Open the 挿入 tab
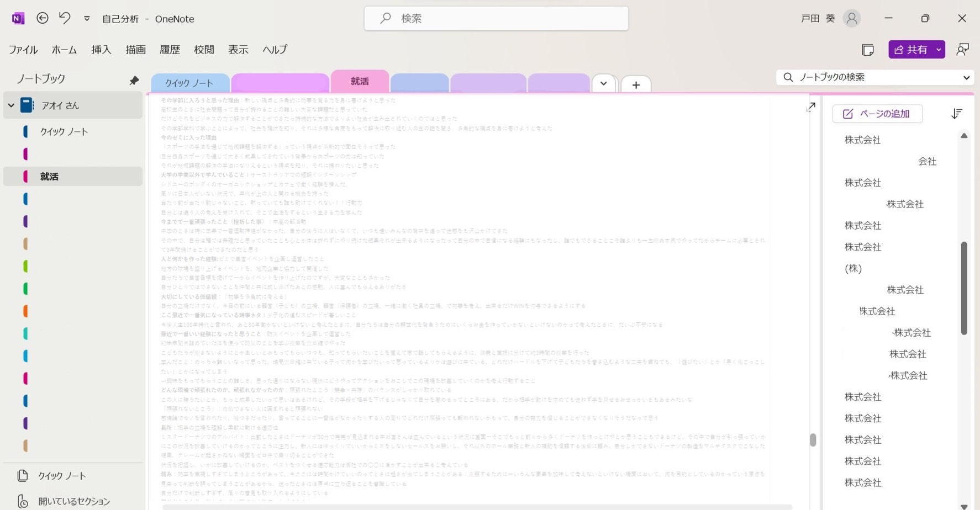This screenshot has height=510, width=980. coord(101,50)
